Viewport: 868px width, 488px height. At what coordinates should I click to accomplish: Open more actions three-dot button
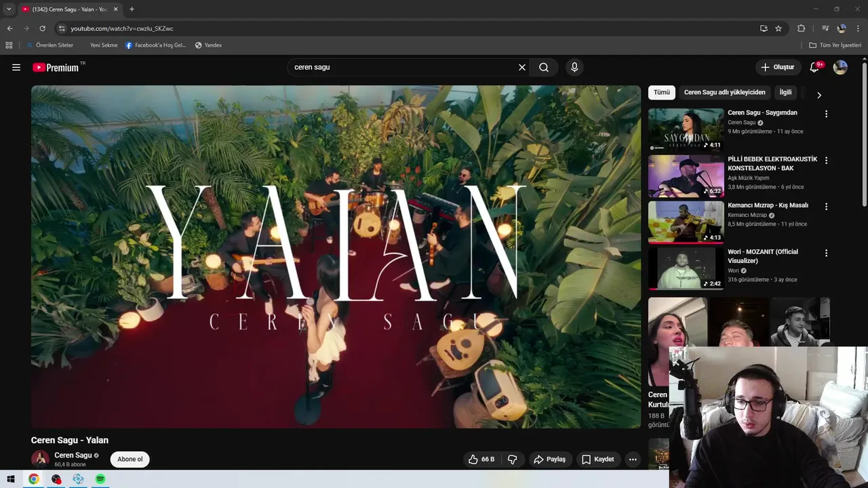(x=633, y=460)
